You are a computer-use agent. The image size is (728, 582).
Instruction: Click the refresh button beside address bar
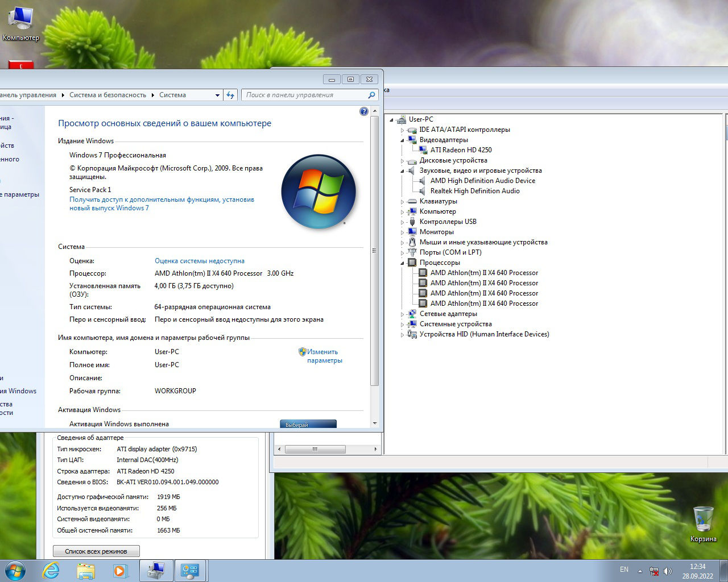[230, 95]
